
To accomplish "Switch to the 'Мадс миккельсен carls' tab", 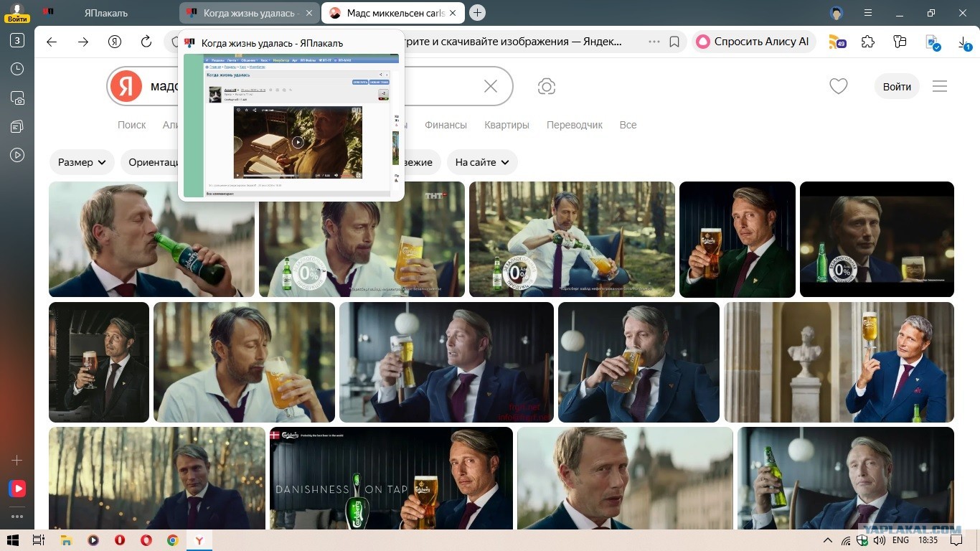I will coord(392,13).
